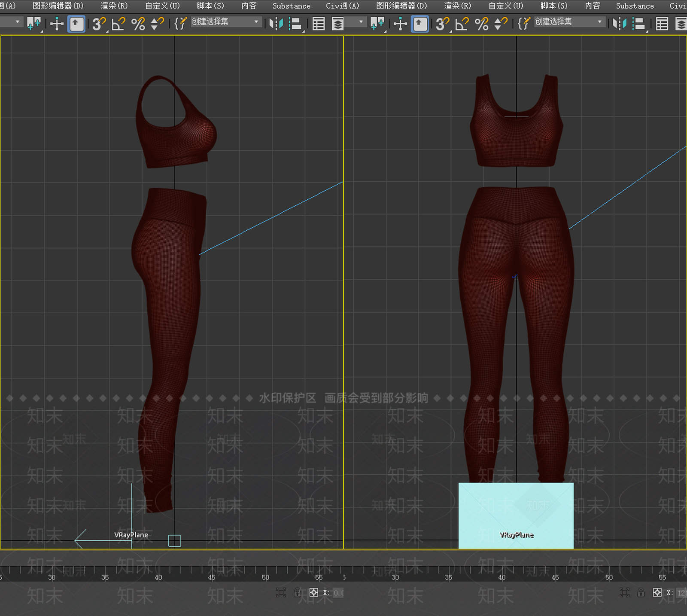Open 渲染(R) menu in left window
This screenshot has width=687, height=616.
114,6
